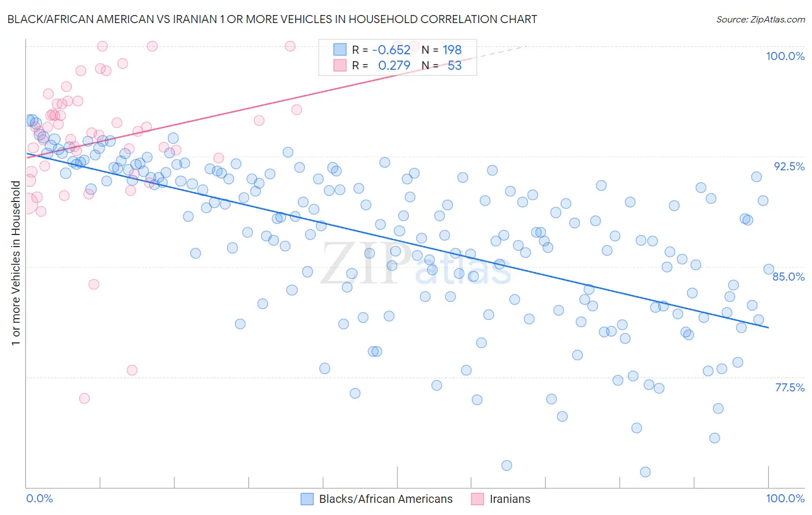Click the pink swatch beside R = 0.279
The width and height of the screenshot is (812, 515).
[x=340, y=65]
